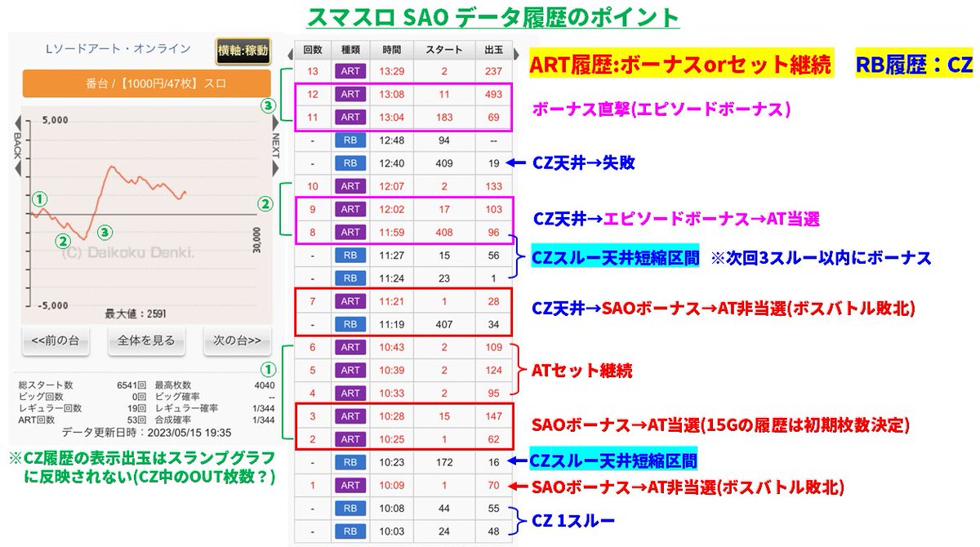Select the 種類 column header
The height and width of the screenshot is (547, 980).
pyautogui.click(x=351, y=50)
